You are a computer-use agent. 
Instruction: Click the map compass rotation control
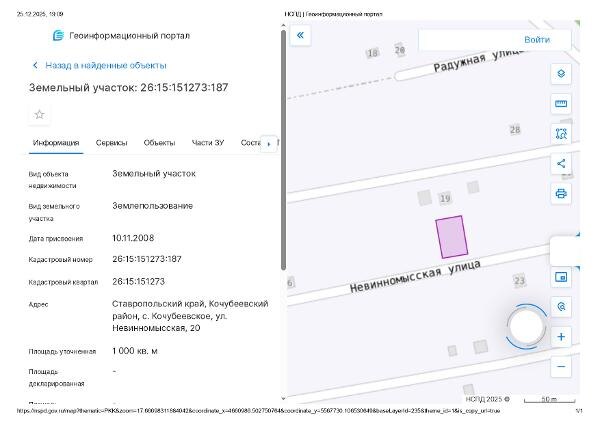click(527, 326)
